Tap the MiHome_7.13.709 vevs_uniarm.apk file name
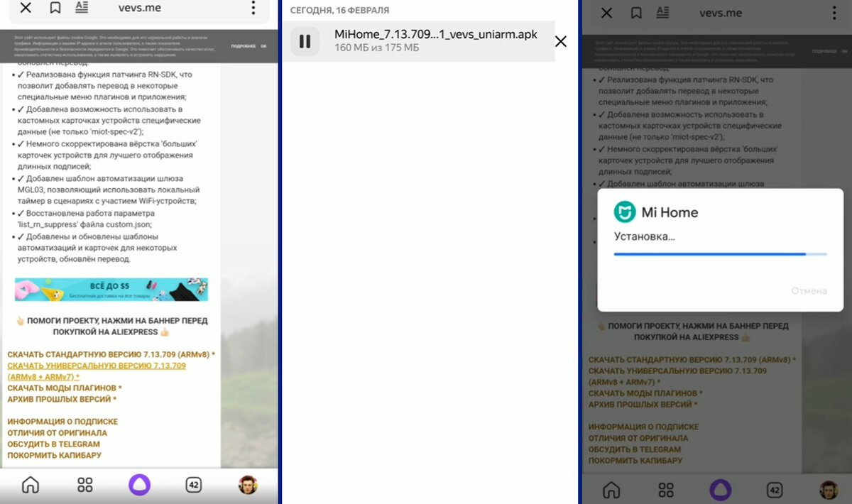Viewport: 852px width, 504px height. tap(436, 34)
